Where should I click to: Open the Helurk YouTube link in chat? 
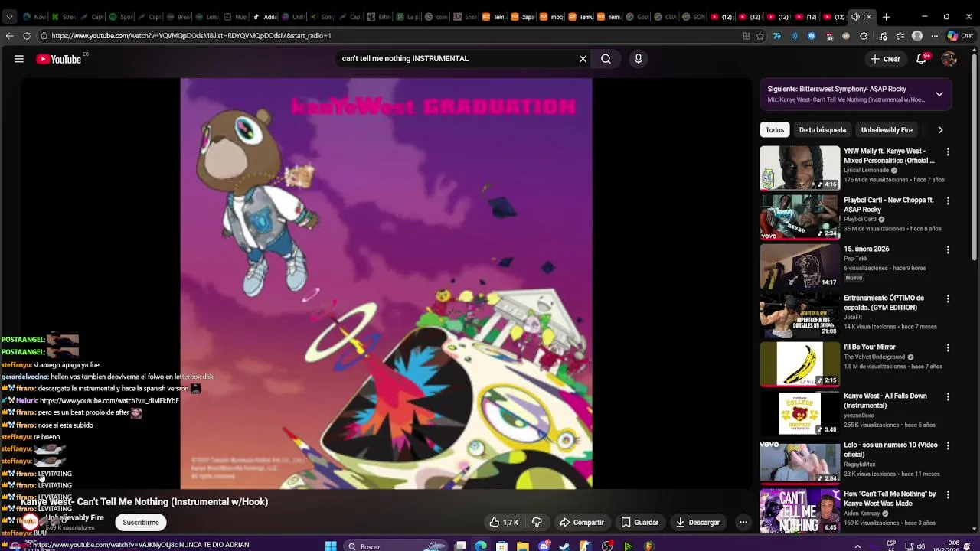click(x=109, y=400)
